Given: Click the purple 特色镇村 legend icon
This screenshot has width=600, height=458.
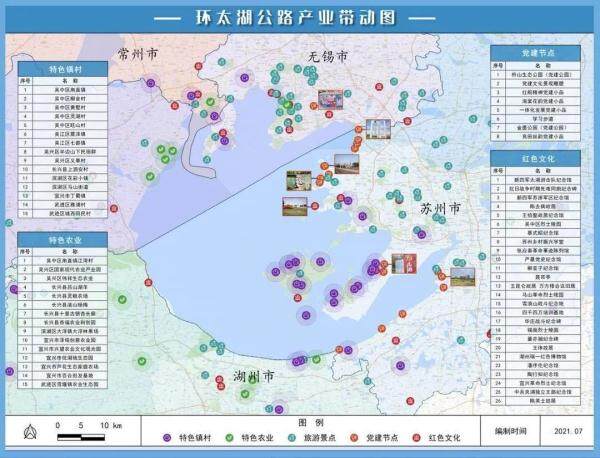Looking at the screenshot, I should (x=166, y=438).
